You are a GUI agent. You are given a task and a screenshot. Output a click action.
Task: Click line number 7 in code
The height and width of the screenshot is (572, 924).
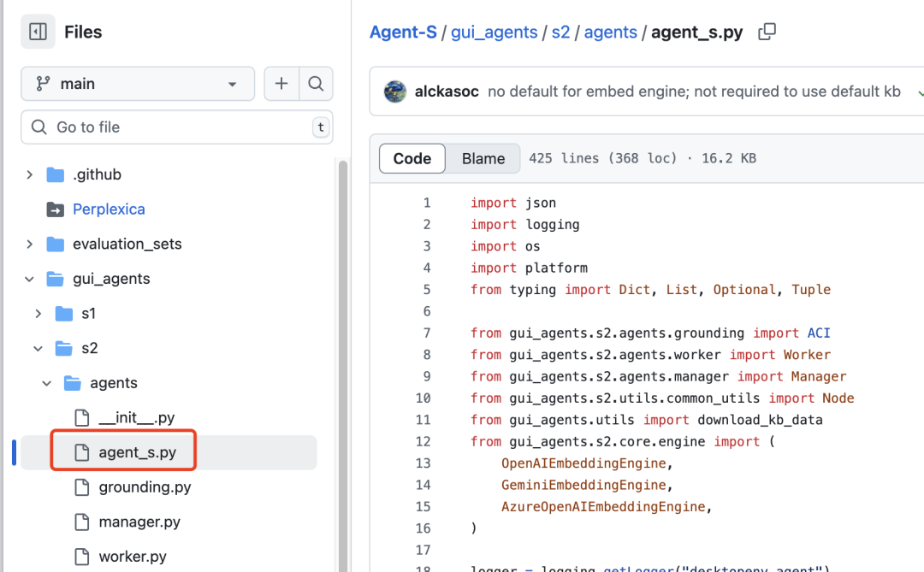(x=427, y=333)
